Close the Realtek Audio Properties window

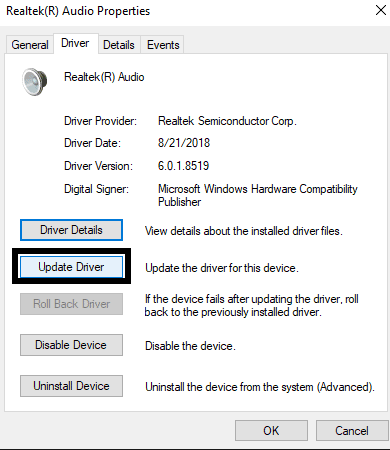(381, 10)
